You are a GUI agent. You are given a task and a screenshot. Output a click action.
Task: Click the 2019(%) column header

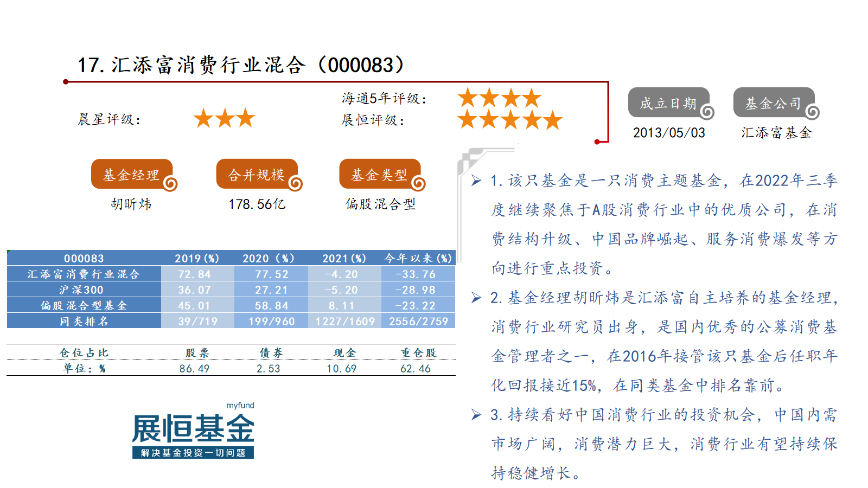(x=197, y=258)
